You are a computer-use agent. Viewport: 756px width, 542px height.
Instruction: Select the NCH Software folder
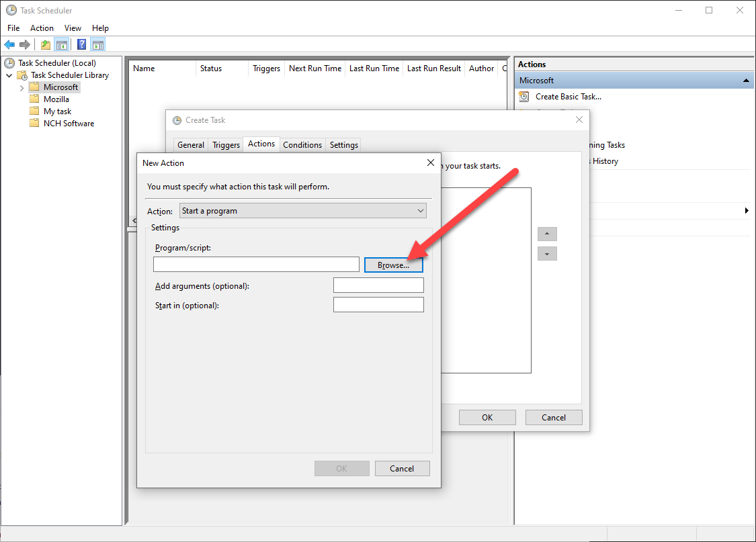pos(69,124)
